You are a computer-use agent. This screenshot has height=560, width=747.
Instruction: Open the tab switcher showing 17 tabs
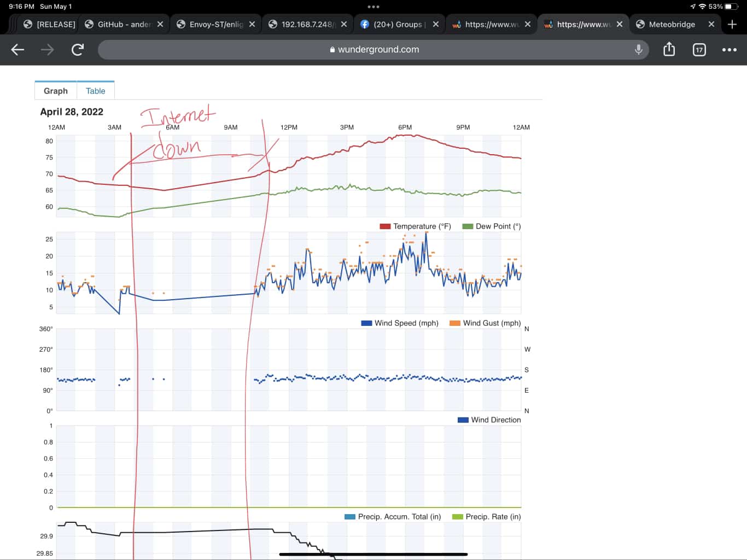pyautogui.click(x=699, y=50)
